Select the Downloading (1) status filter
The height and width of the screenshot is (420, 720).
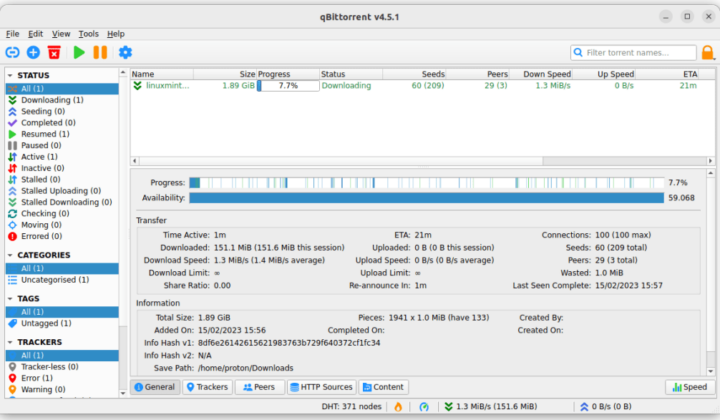[62, 100]
